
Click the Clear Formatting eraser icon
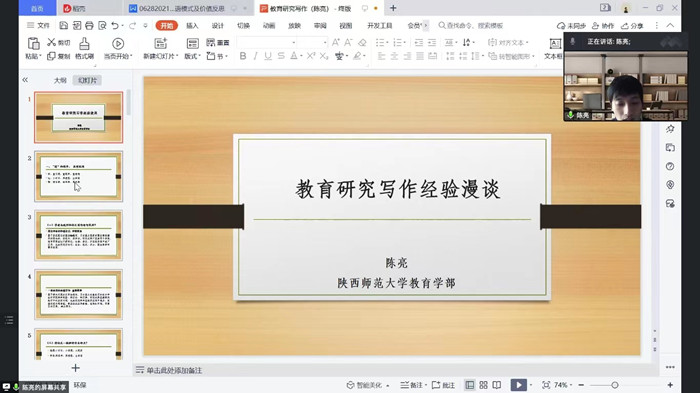[362, 42]
